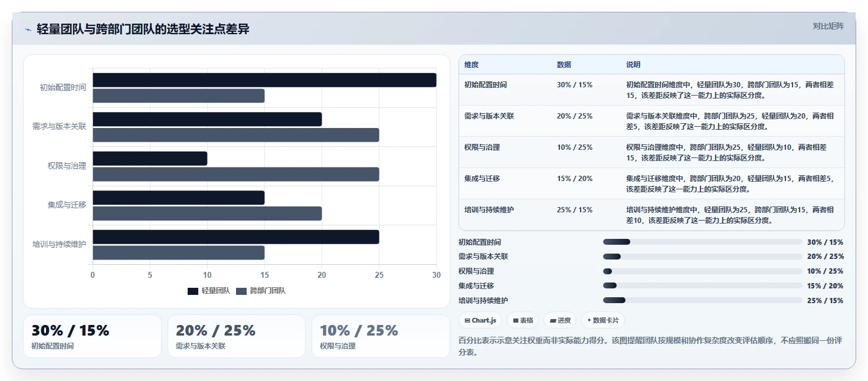Click table data cell 10% / 25%
Screen dimensions: 868x381
[575, 147]
